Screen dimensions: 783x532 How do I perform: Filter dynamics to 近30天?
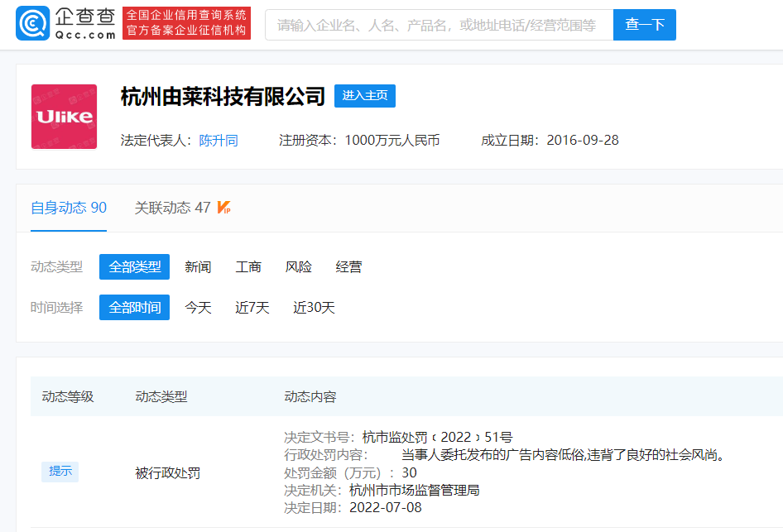[314, 308]
